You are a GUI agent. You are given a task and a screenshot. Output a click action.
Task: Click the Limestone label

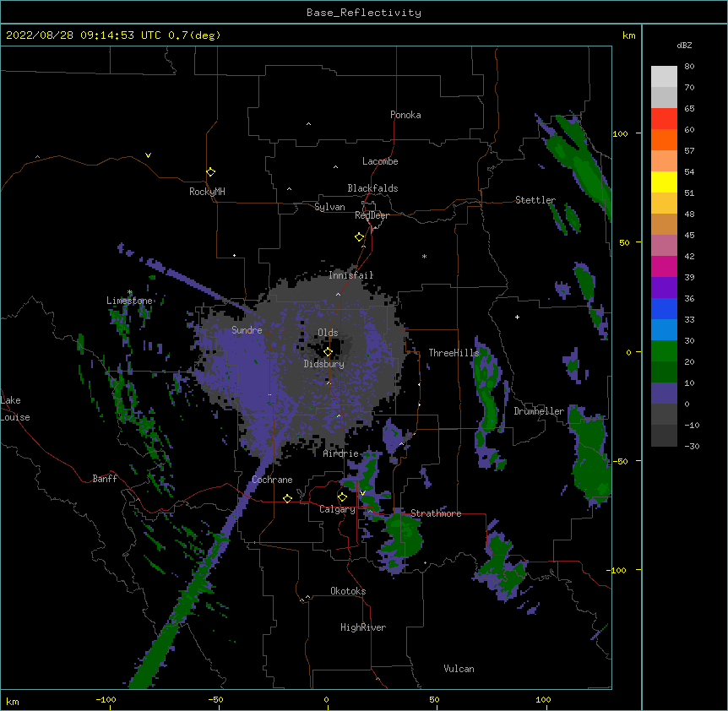click(129, 301)
